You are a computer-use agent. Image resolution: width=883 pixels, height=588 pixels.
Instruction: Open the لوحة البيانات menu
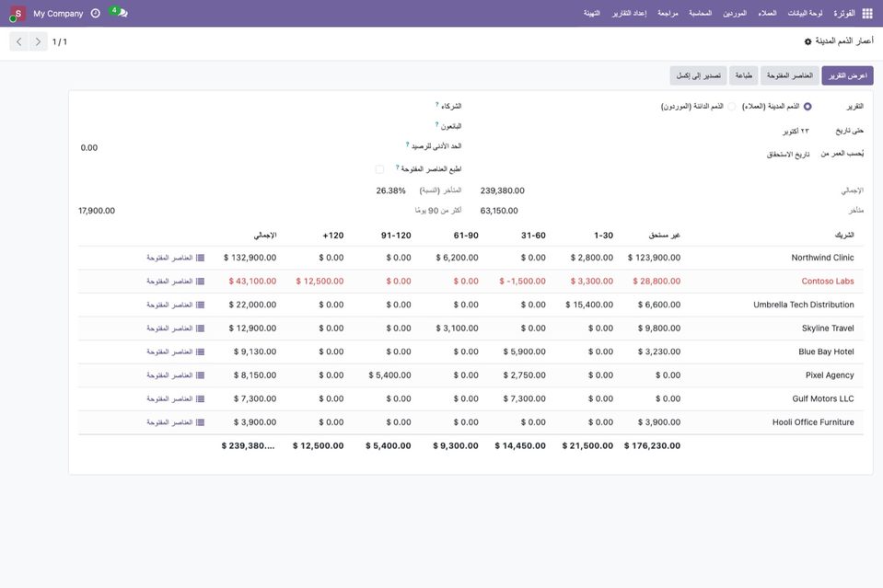tap(806, 14)
